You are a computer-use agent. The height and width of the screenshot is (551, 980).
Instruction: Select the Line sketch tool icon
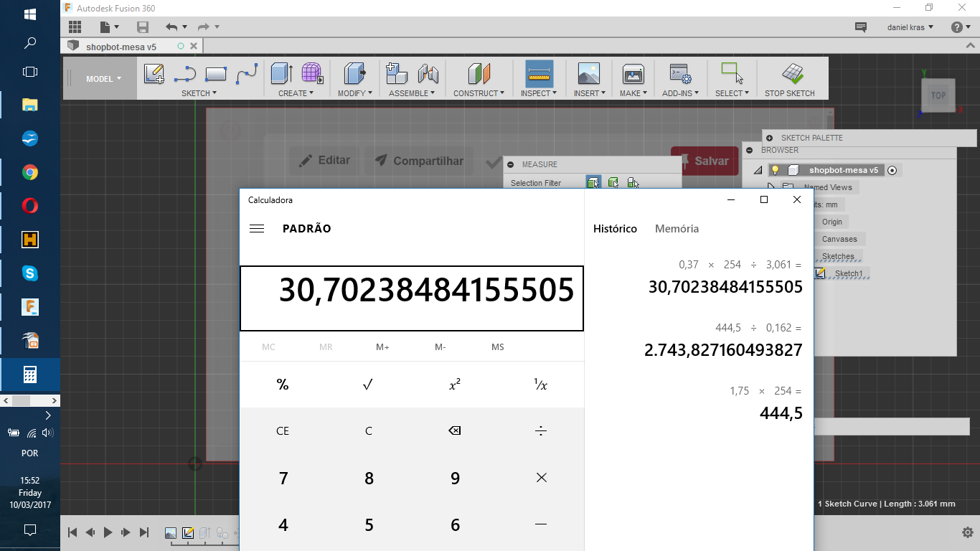185,74
